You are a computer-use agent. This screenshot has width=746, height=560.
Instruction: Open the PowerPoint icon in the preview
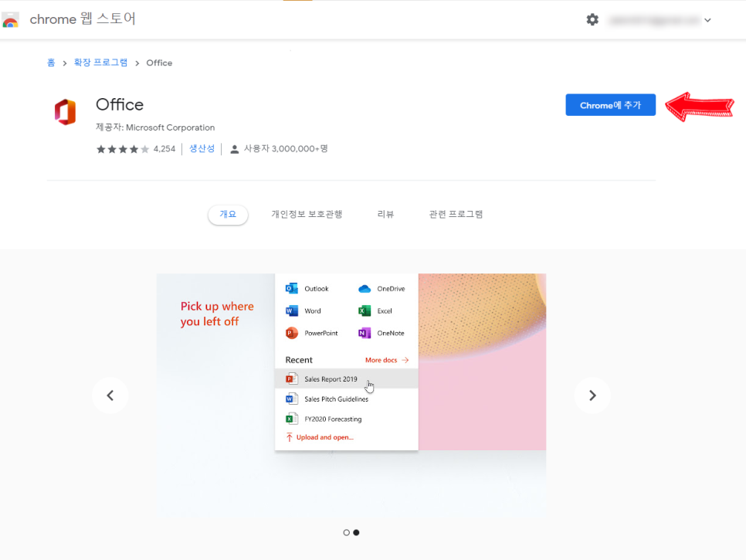(292, 333)
